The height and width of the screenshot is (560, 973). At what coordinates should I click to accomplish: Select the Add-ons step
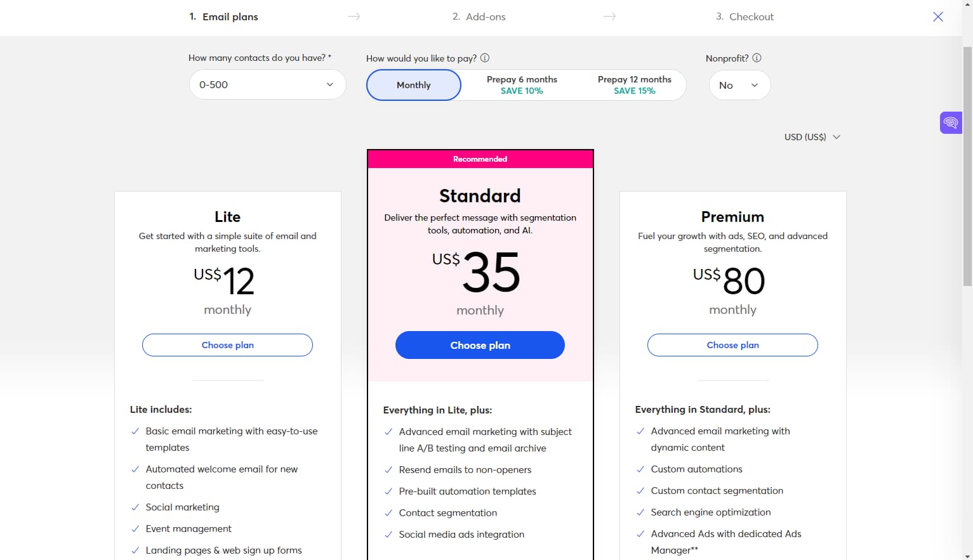(479, 16)
